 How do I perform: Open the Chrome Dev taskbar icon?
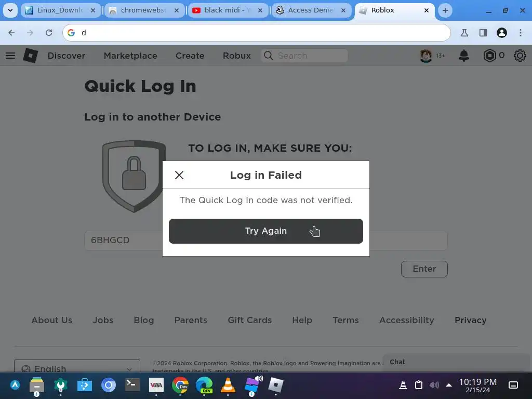click(x=180, y=385)
